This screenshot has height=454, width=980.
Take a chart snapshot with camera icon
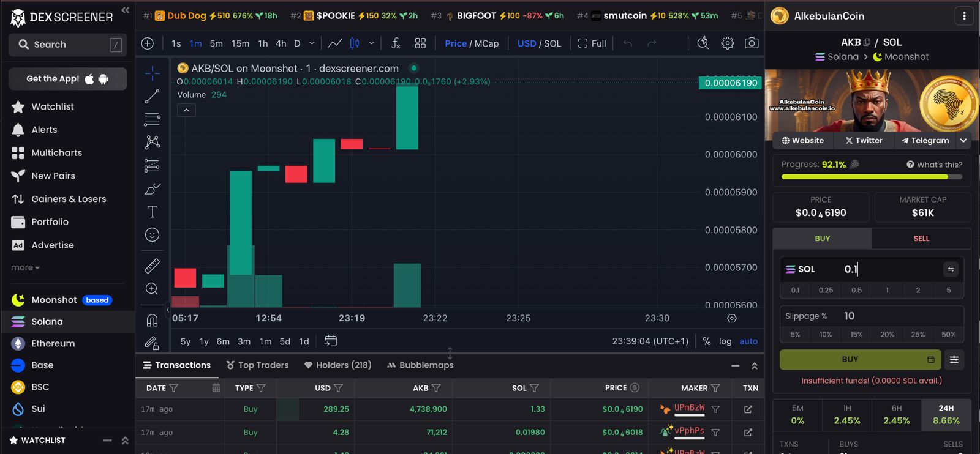pyautogui.click(x=752, y=43)
